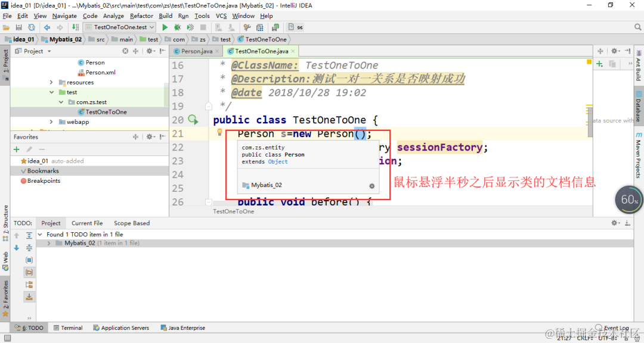Image resolution: width=644 pixels, height=343 pixels.
Task: Click Collapse All icon in TODO panel
Action: coord(29,248)
